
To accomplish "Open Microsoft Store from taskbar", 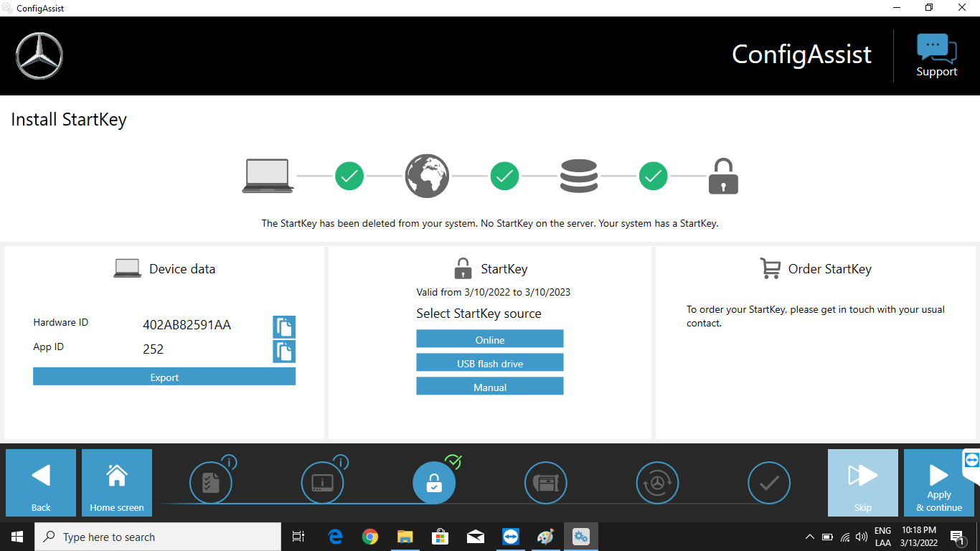I will coord(440,537).
